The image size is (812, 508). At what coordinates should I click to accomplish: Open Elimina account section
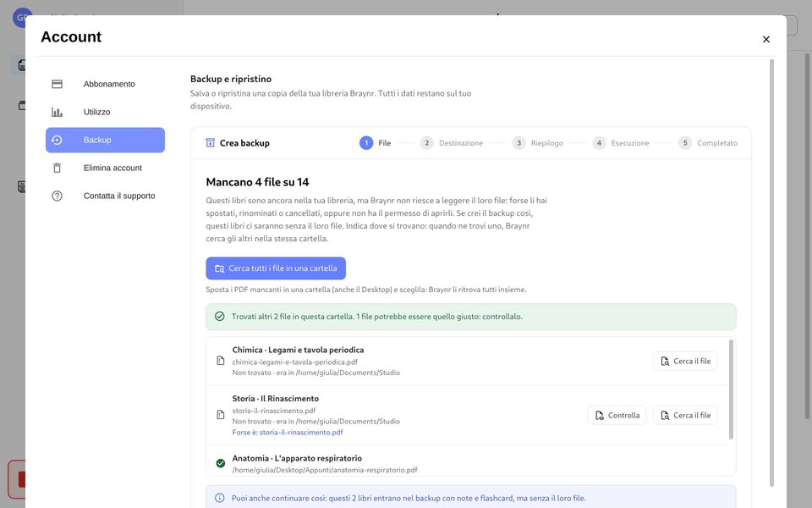click(x=105, y=168)
